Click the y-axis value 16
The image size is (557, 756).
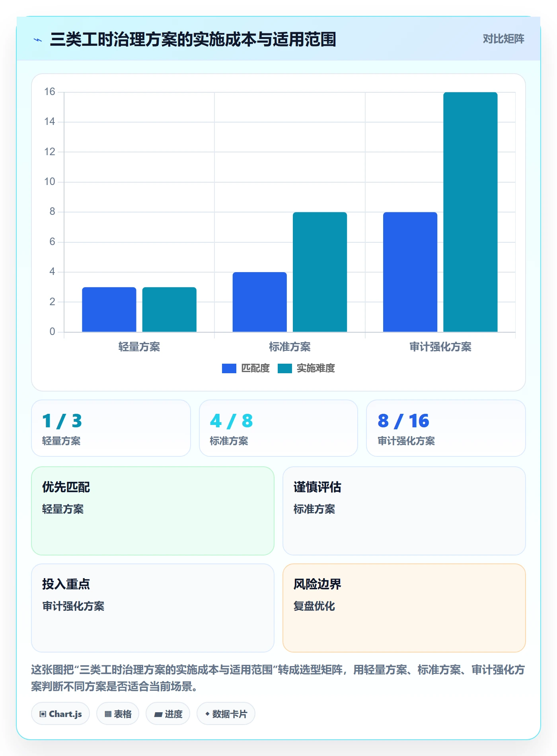coord(50,92)
